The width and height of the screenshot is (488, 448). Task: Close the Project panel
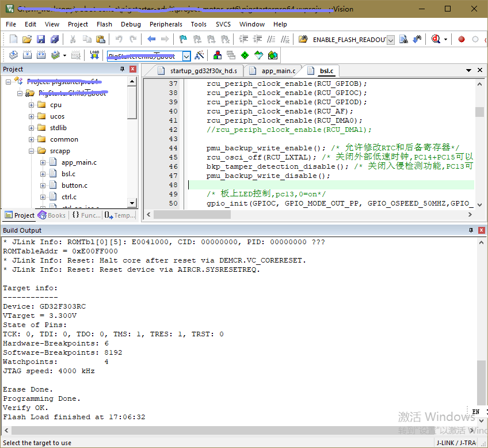click(x=133, y=69)
